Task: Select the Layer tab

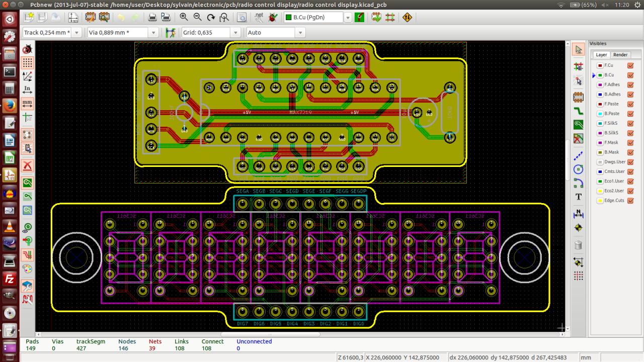Action: [x=601, y=55]
